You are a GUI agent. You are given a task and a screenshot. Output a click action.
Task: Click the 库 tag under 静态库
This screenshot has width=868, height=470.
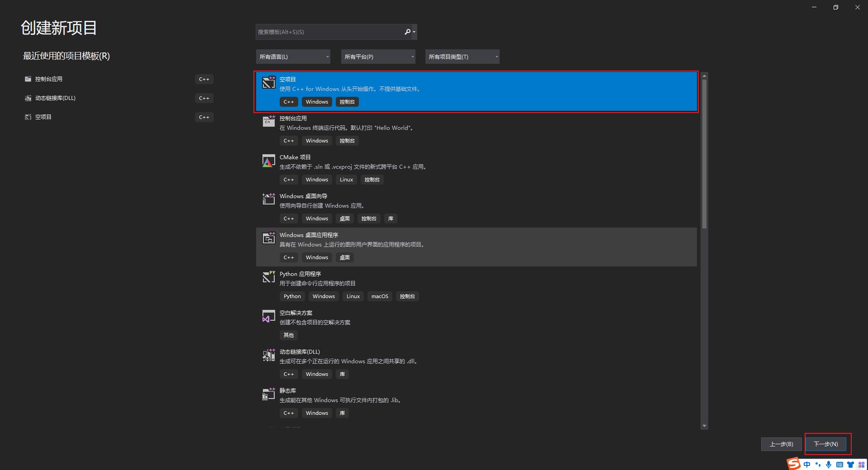[x=342, y=413]
